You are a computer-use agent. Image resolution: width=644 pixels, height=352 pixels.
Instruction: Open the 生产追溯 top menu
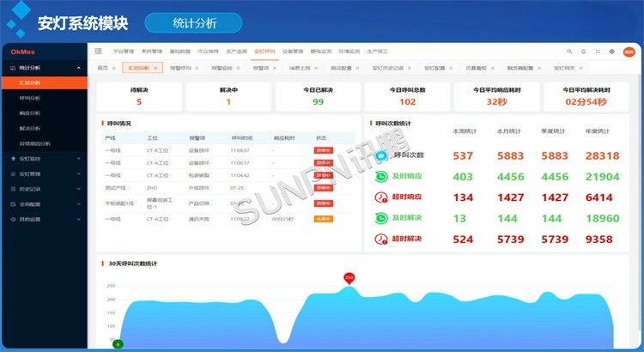pyautogui.click(x=237, y=52)
